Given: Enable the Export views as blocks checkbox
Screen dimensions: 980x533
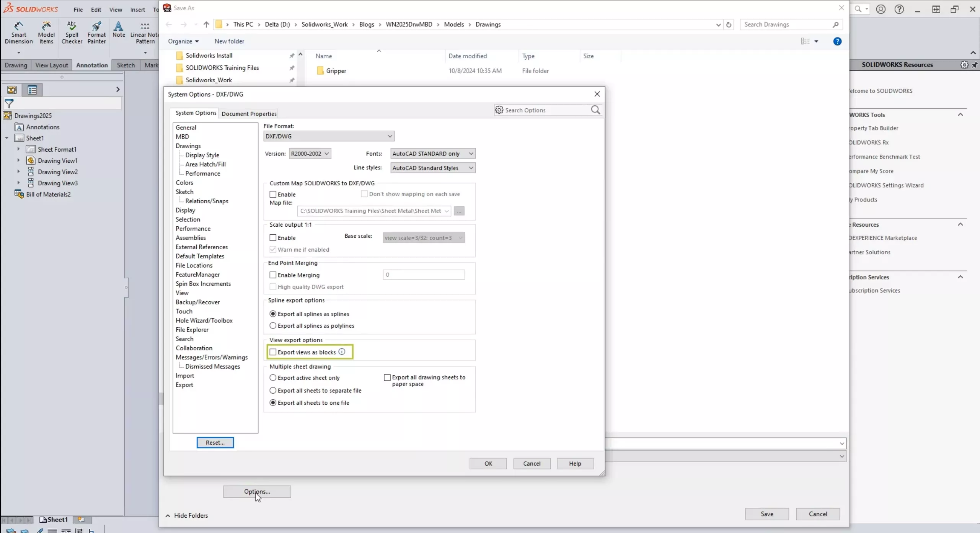Looking at the screenshot, I should [x=273, y=352].
